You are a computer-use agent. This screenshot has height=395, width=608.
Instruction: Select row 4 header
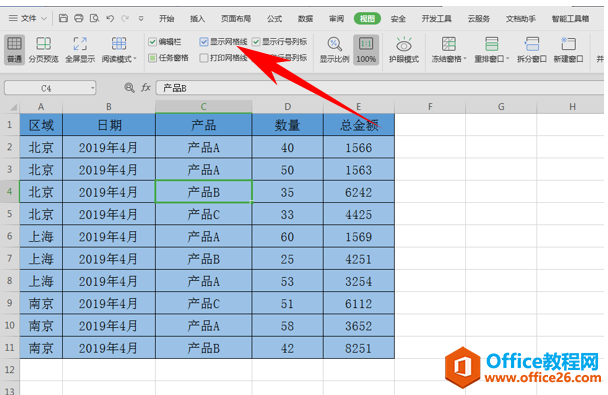(x=9, y=191)
